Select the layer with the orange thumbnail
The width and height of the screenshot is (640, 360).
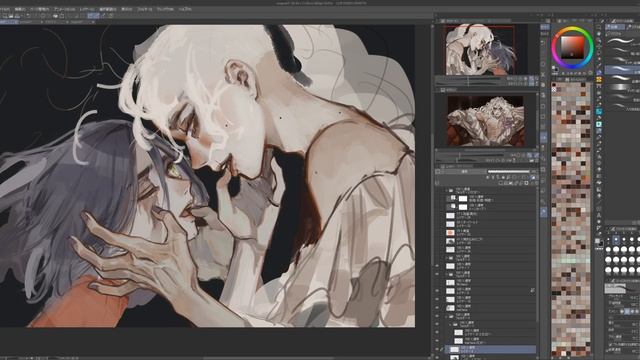coord(490,232)
